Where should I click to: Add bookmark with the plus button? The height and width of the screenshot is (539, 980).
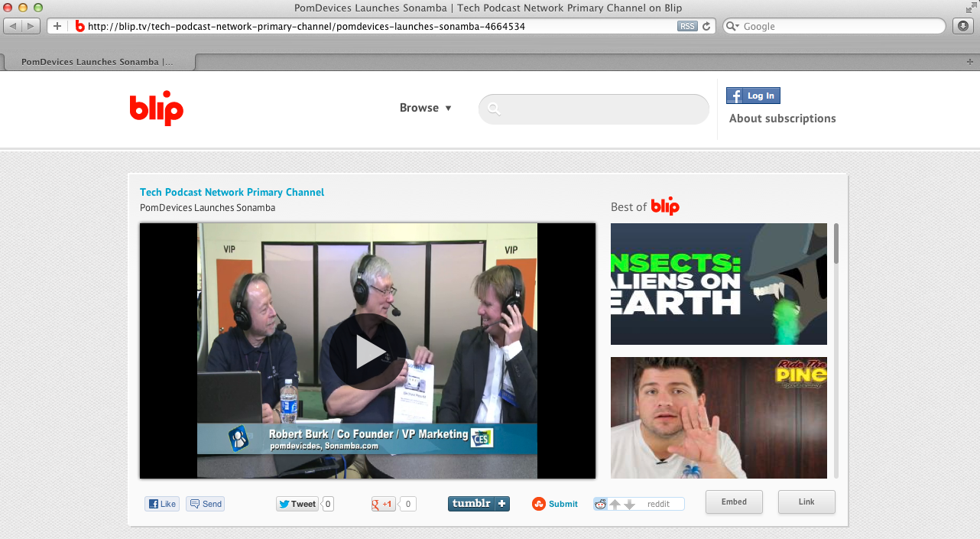pyautogui.click(x=57, y=26)
